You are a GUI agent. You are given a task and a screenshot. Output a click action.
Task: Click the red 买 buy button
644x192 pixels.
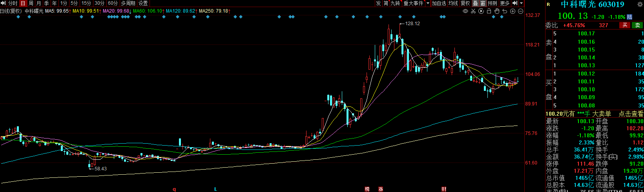coord(625,25)
